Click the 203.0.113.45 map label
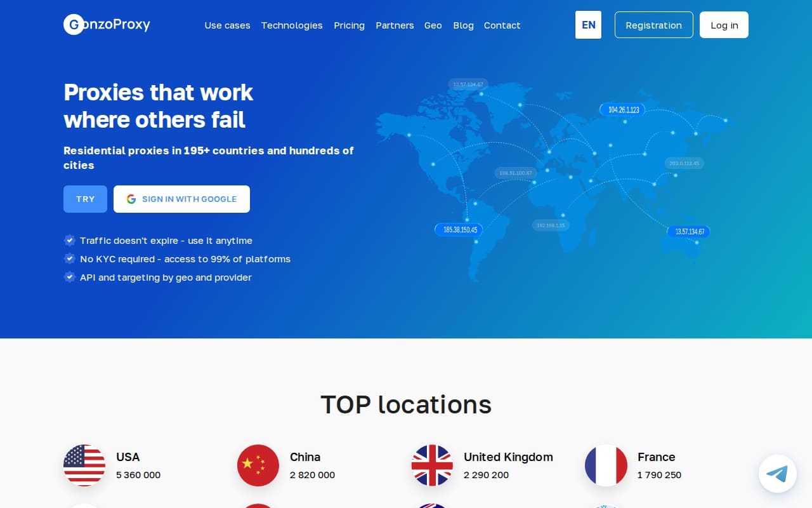Viewport: 812px width, 508px height. click(684, 163)
